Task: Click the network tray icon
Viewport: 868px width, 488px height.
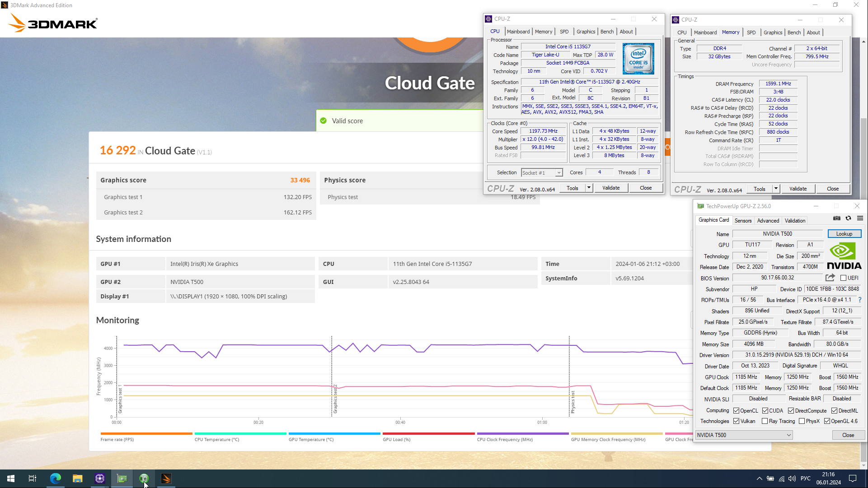Action: coord(781,479)
